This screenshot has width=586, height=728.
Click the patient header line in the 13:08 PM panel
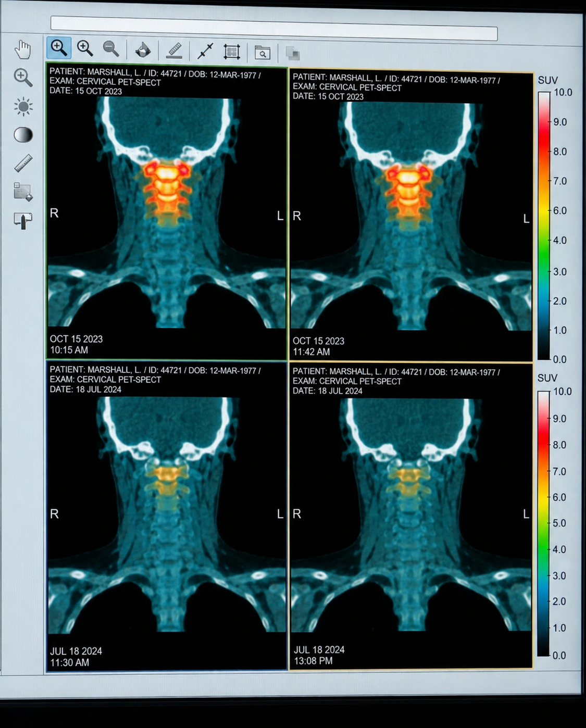coord(396,372)
